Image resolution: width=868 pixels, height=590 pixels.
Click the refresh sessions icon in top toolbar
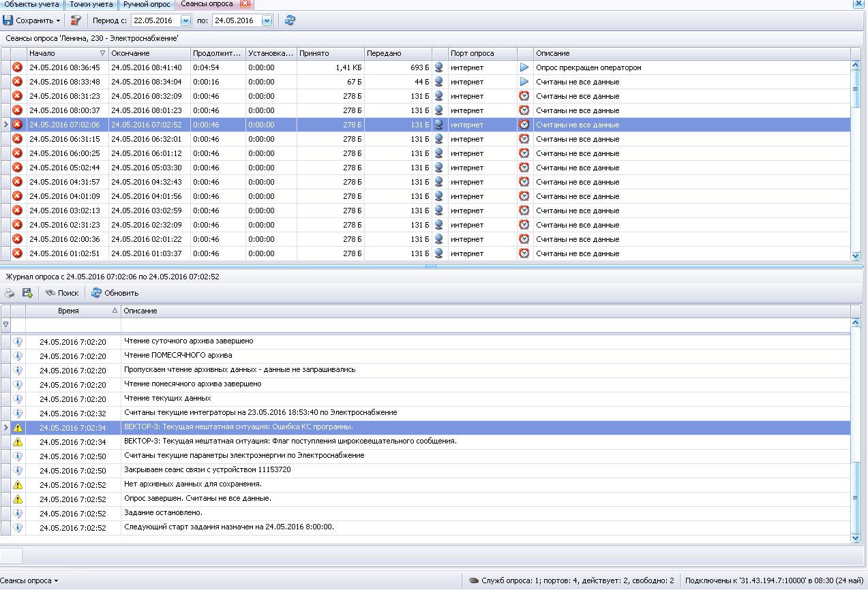pos(290,20)
